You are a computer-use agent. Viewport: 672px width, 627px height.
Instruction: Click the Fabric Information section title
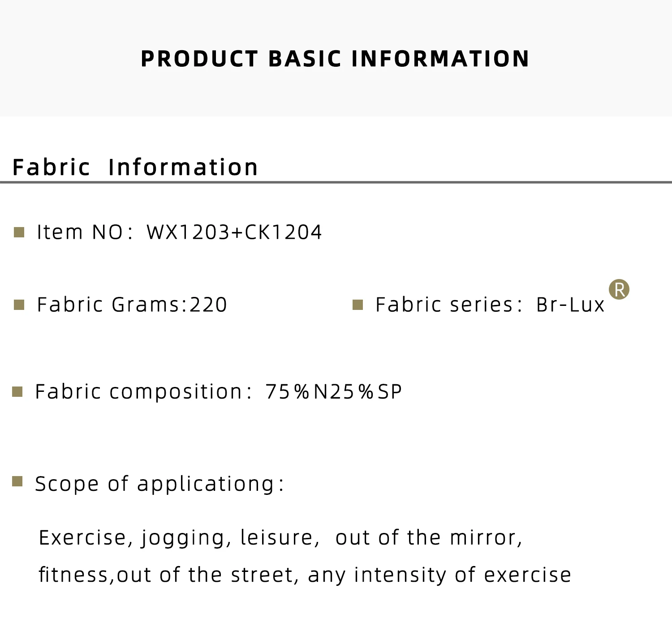[x=135, y=167]
